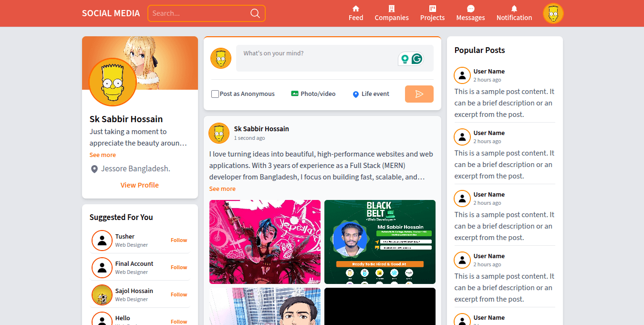Viewport: 644px width, 325px height.
Task: Enable the Post as Anonymous checkbox
Action: click(x=215, y=94)
